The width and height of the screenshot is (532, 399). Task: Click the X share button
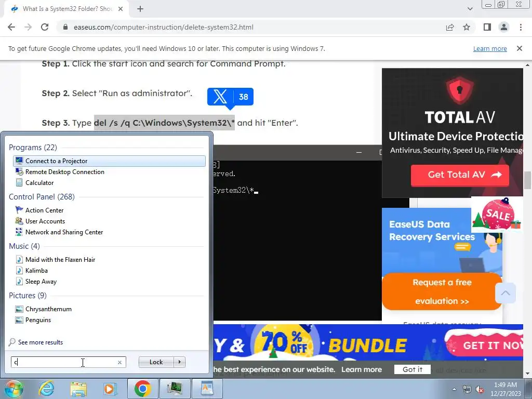coord(230,97)
